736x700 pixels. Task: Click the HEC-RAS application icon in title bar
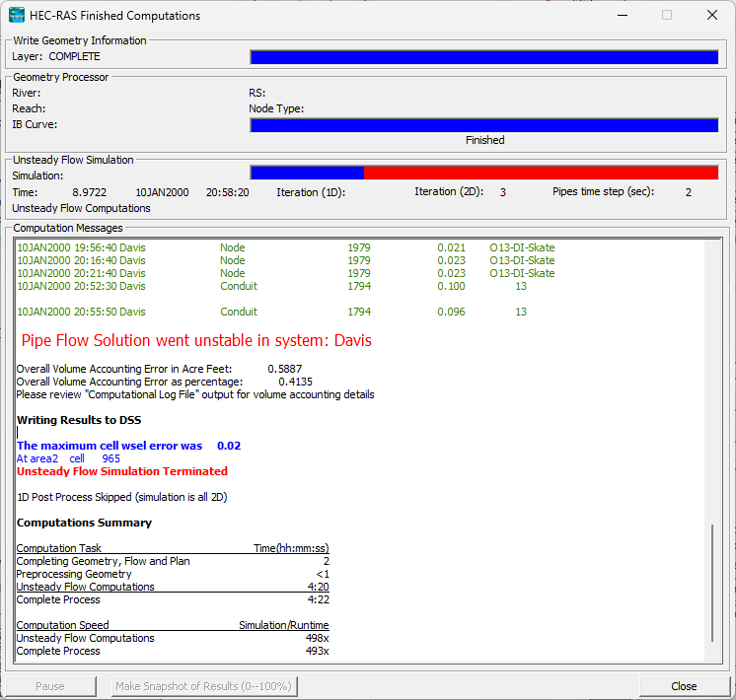coord(17,15)
